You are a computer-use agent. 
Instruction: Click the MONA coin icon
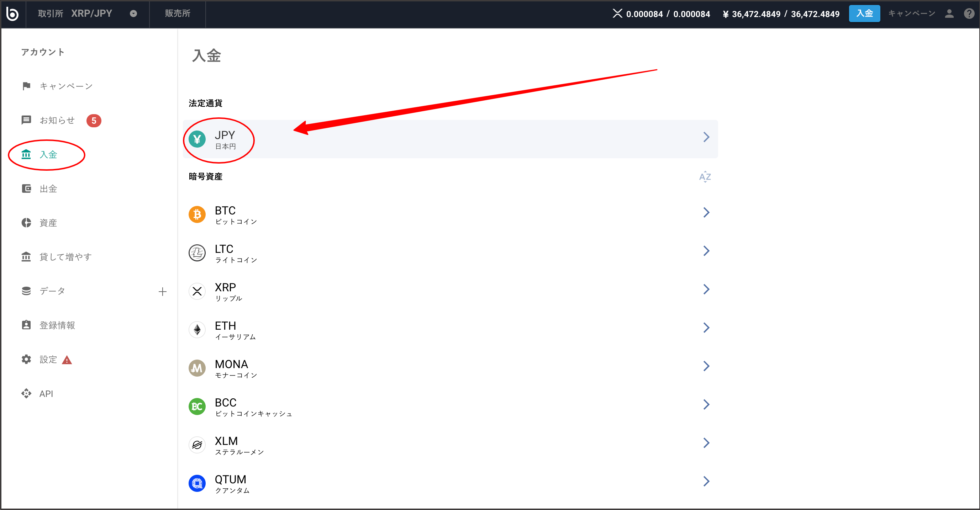click(x=197, y=368)
